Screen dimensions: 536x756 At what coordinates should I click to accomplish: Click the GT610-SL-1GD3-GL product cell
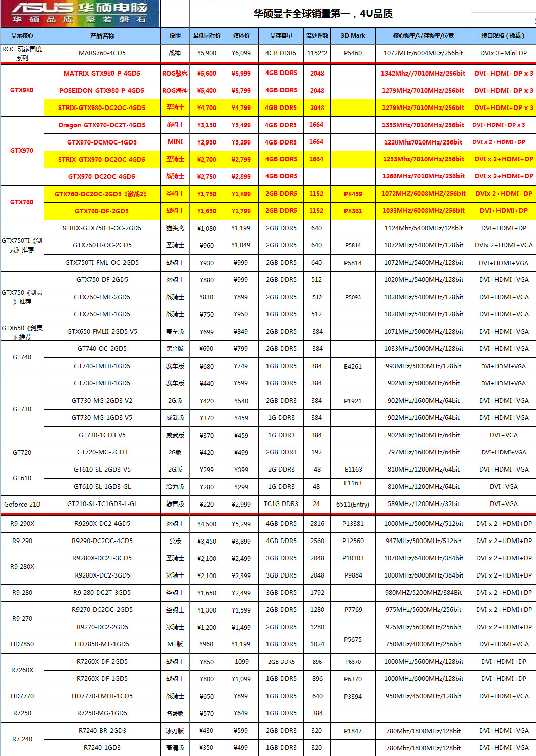pyautogui.click(x=102, y=487)
